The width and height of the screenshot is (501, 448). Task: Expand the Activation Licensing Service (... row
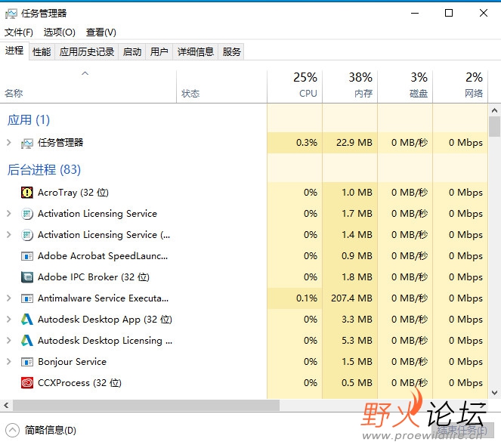point(9,234)
